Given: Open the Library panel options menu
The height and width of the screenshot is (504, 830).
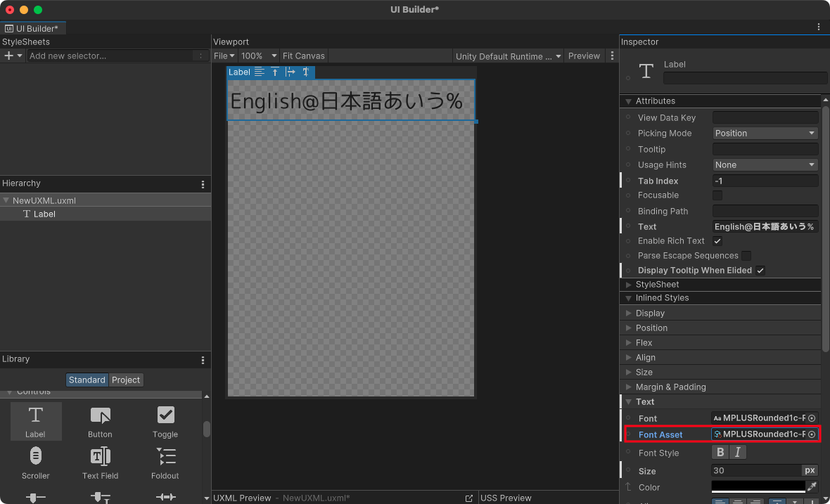Looking at the screenshot, I should [203, 360].
